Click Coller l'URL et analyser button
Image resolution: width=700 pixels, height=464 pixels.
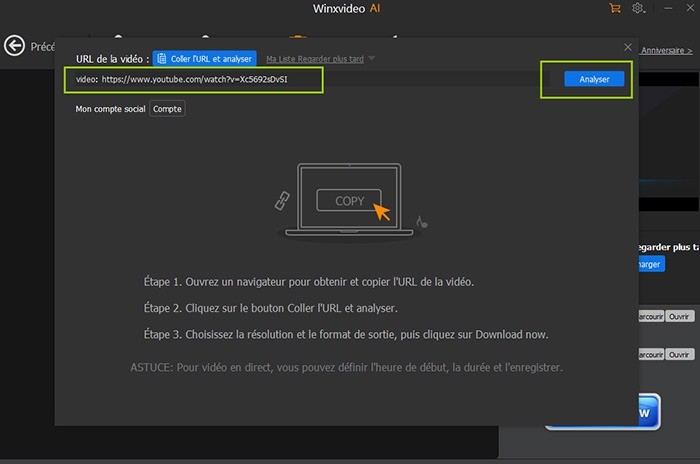[204, 59]
